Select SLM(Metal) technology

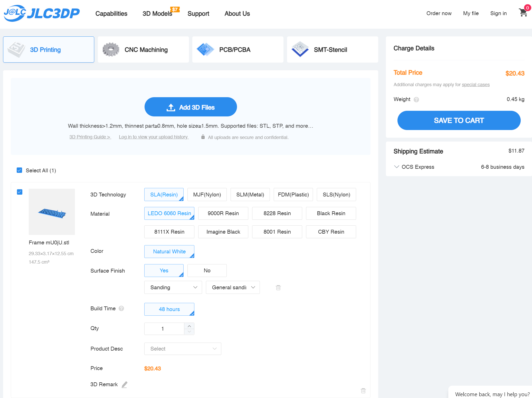[x=250, y=195]
